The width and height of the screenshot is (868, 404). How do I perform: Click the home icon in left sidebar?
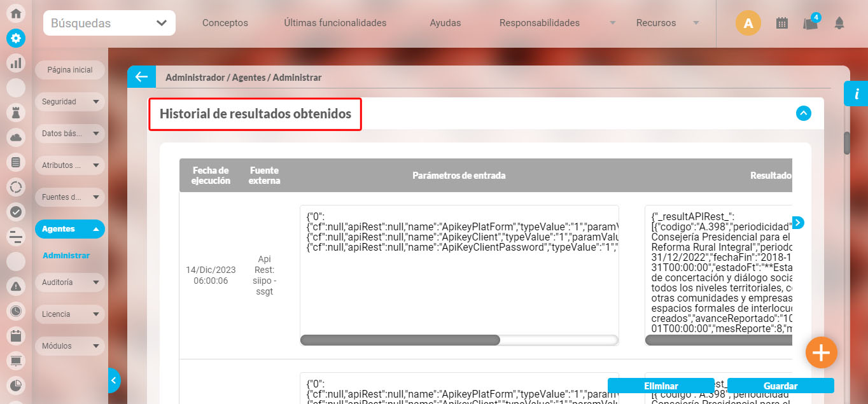pyautogui.click(x=16, y=13)
